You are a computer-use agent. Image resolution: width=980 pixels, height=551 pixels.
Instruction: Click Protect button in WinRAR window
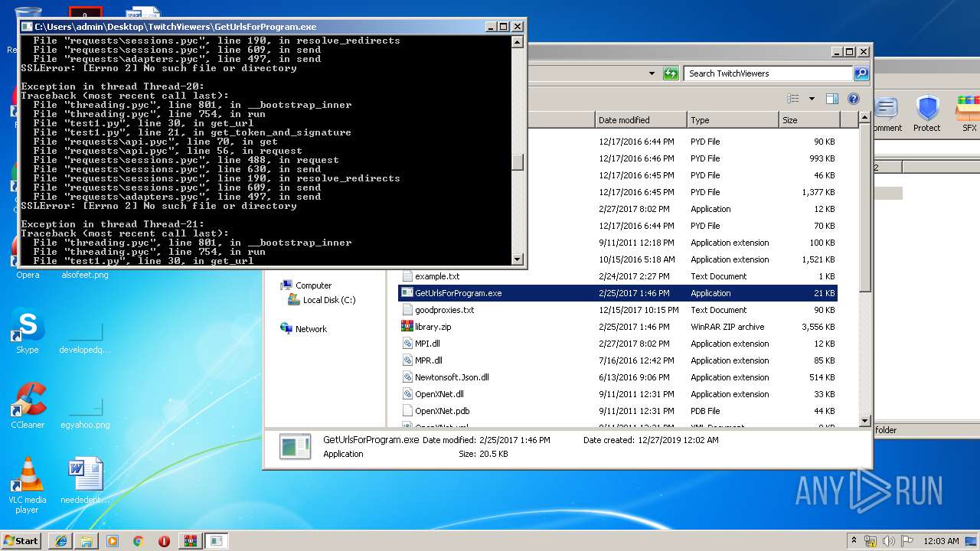(926, 113)
